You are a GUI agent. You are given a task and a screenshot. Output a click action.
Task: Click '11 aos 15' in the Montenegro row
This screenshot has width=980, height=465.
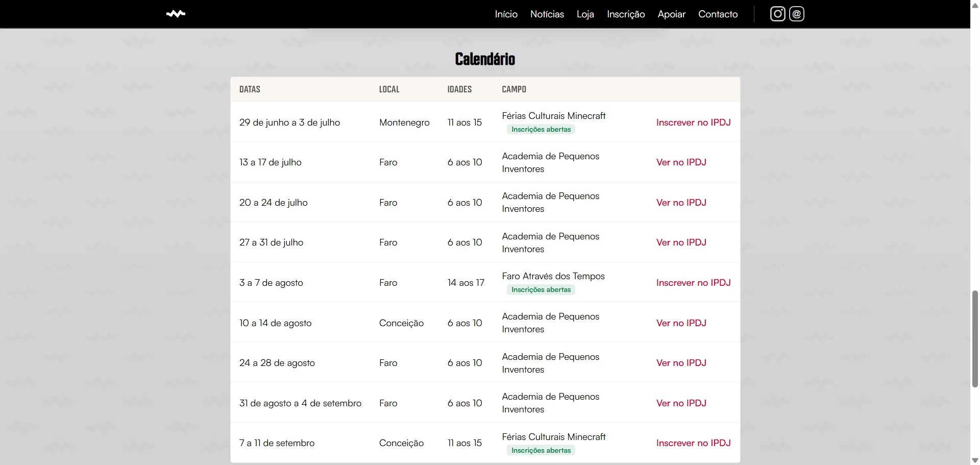464,123
